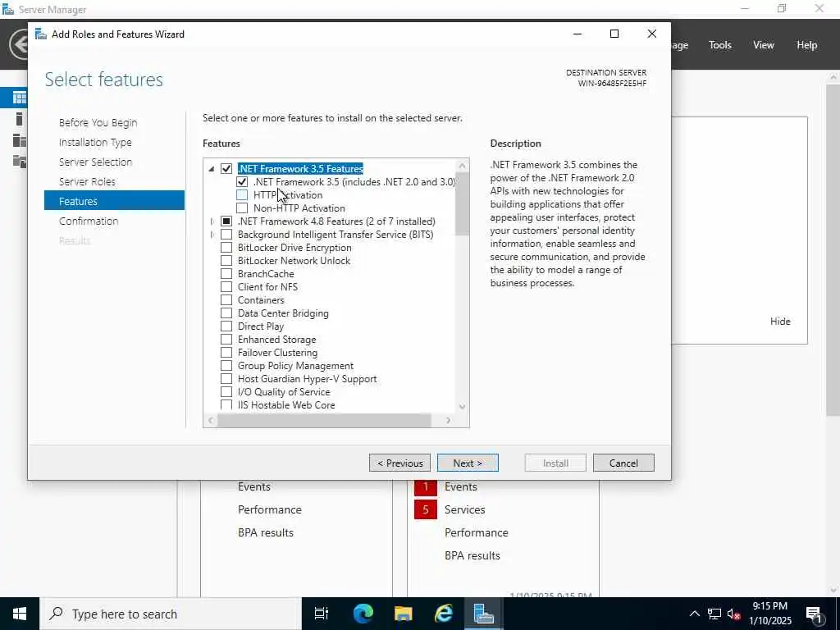Go to the Installation Type step
This screenshot has width=840, height=630.
coord(95,142)
